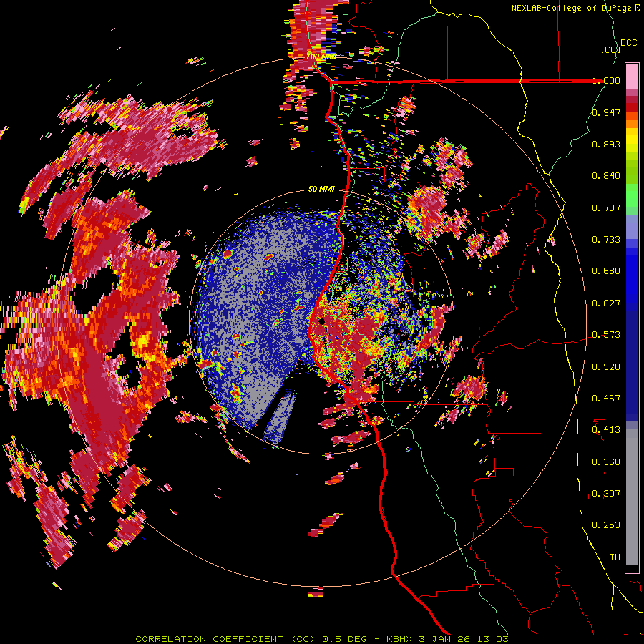Select the 0.573 legend value

pos(606,335)
